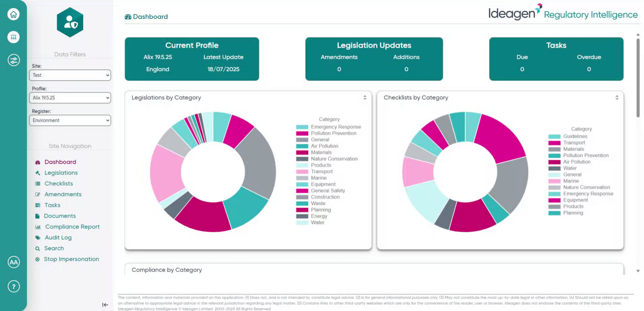The image size is (644, 311).
Task: Open the help question mark icon
Action: [13, 287]
